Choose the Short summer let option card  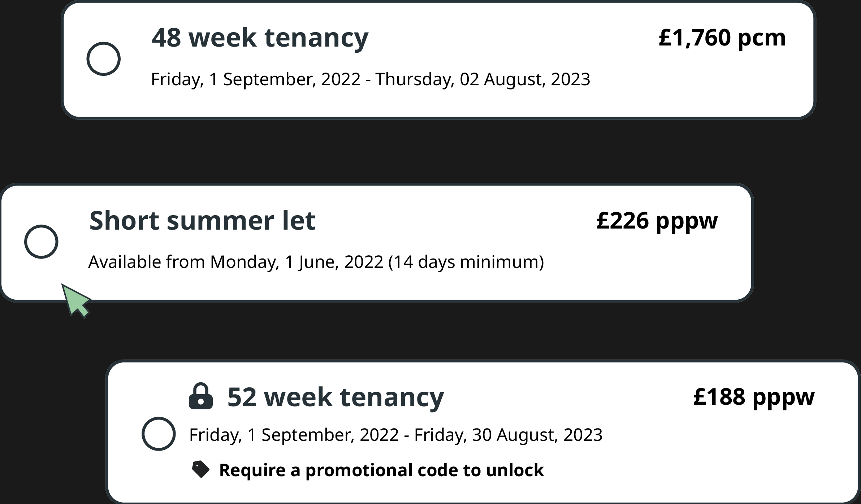click(x=377, y=243)
